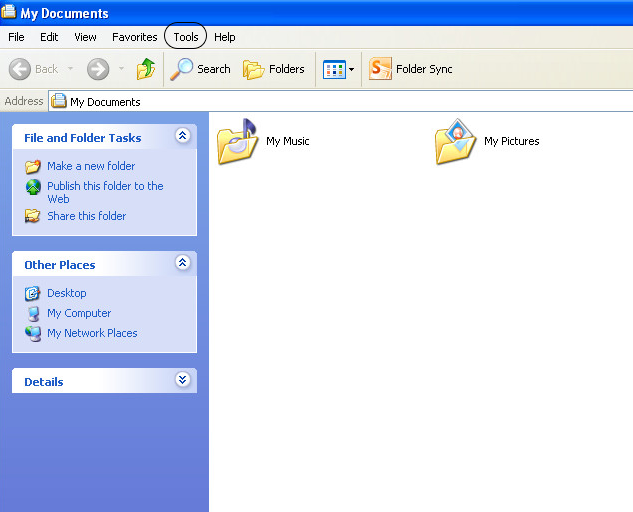This screenshot has width=633, height=512.
Task: Select the My Pictures folder icon
Action: pyautogui.click(x=456, y=142)
